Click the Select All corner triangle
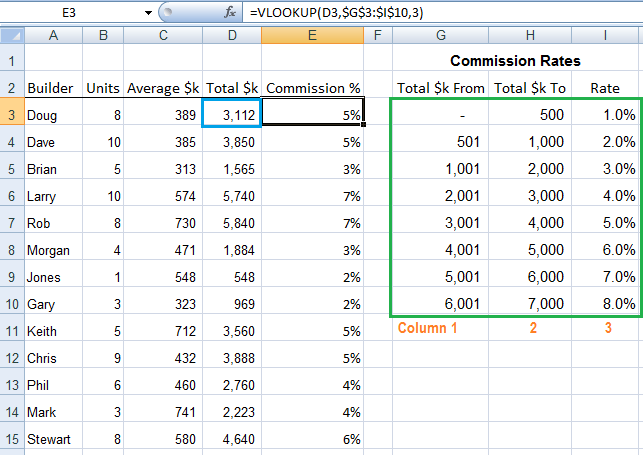Screen dimensions: 643x455 pyautogui.click(x=12, y=35)
